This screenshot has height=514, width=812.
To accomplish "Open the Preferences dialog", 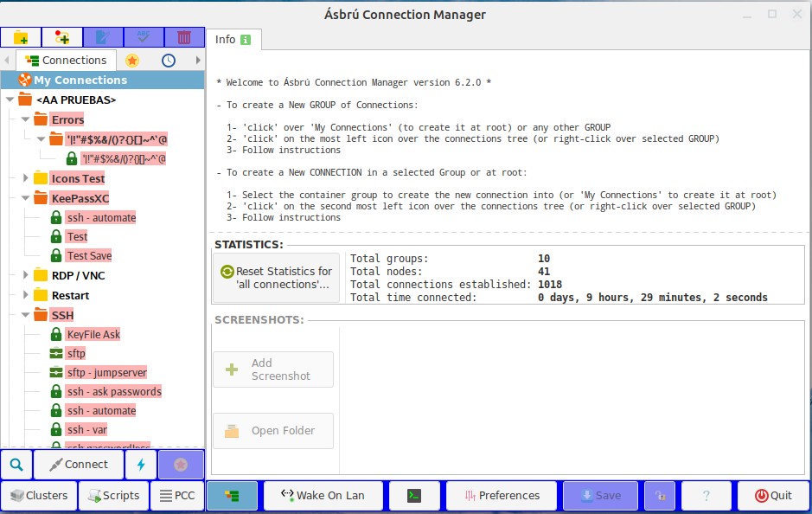I will (502, 496).
